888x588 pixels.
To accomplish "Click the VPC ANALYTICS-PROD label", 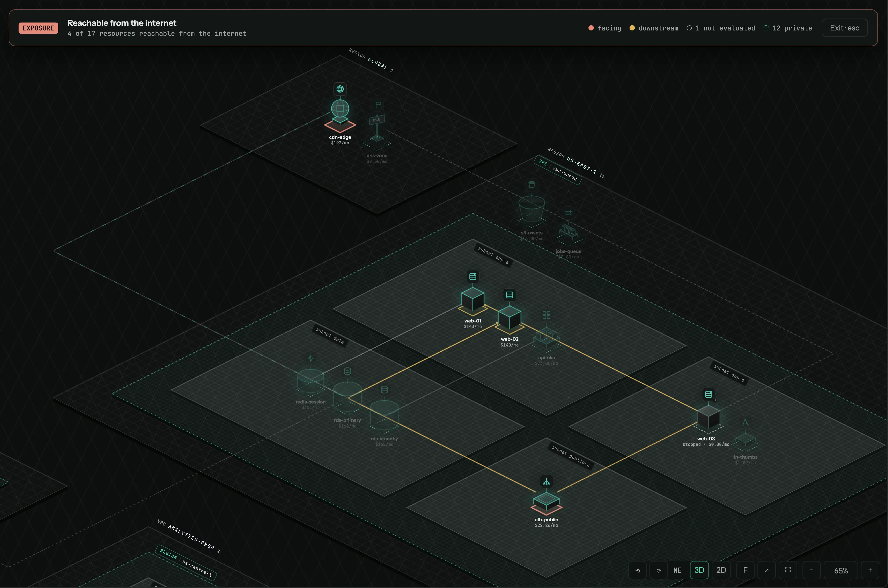I will point(188,536).
